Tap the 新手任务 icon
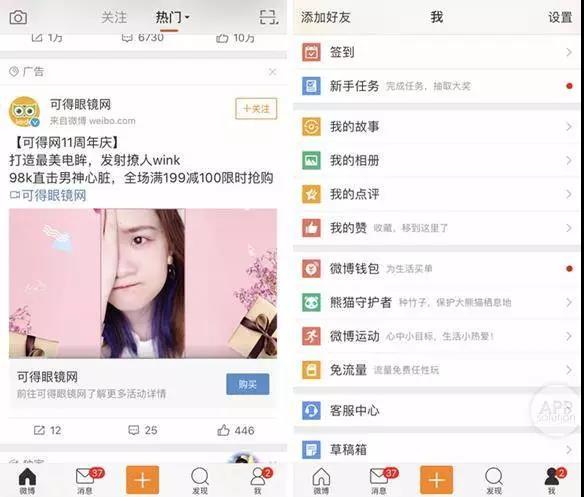Screen dimensions: 584x497 pyautogui.click(x=311, y=86)
